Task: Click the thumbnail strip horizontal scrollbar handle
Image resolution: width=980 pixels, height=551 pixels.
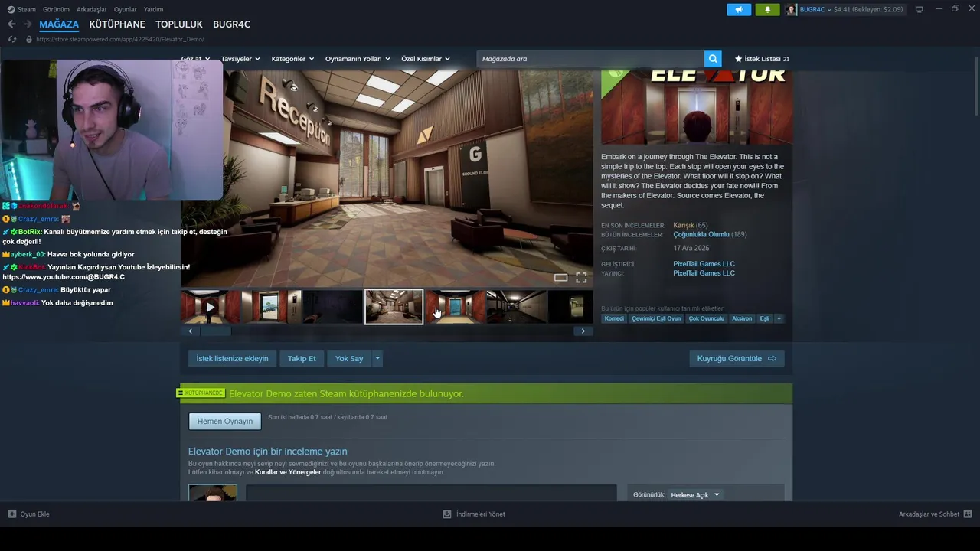Action: [x=215, y=331]
